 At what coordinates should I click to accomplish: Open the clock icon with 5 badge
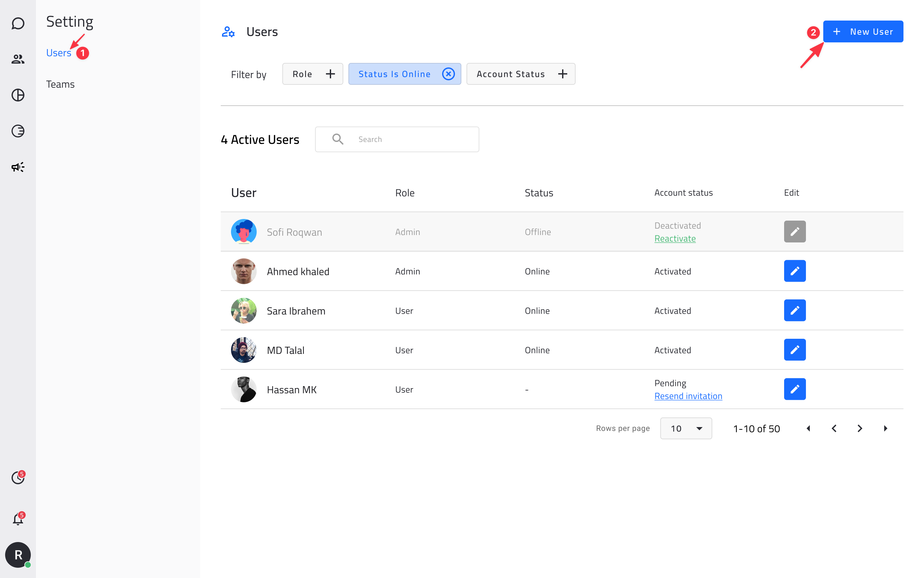[18, 477]
